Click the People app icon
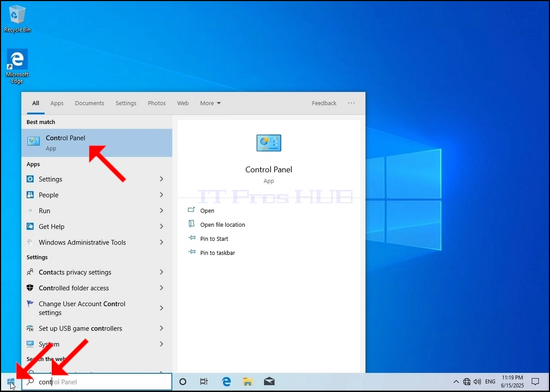Viewport: 550px width, 392px height. click(30, 195)
